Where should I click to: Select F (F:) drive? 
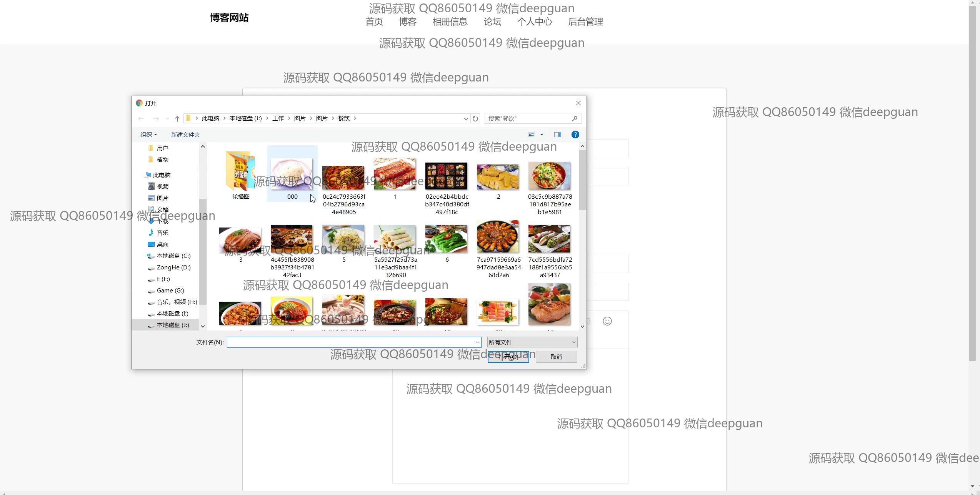click(163, 279)
